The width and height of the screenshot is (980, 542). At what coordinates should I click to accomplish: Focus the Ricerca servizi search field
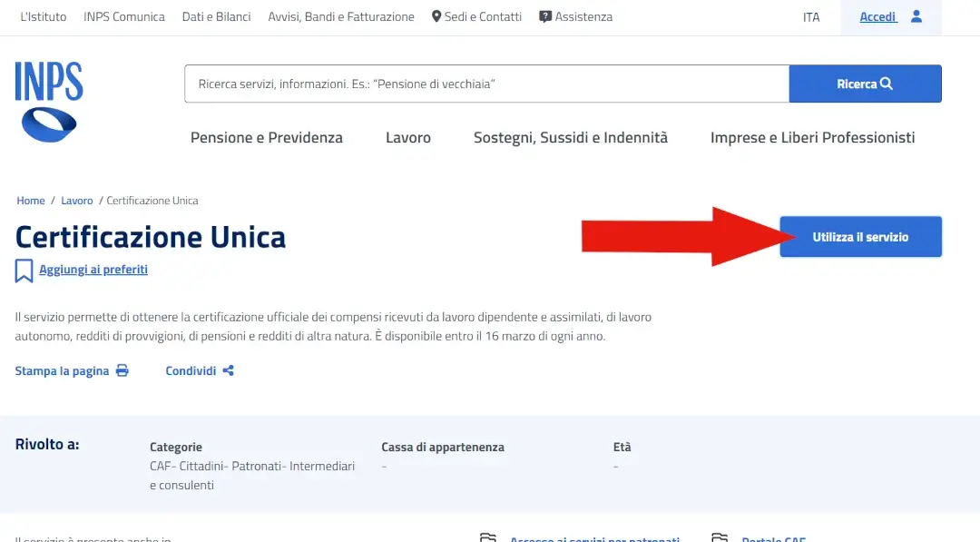487,84
